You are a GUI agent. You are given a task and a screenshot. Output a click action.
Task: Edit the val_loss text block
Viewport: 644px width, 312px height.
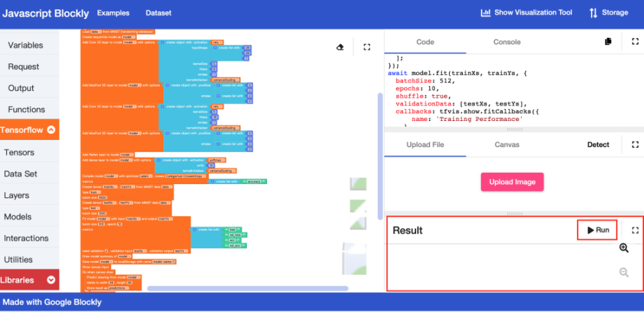(x=236, y=235)
